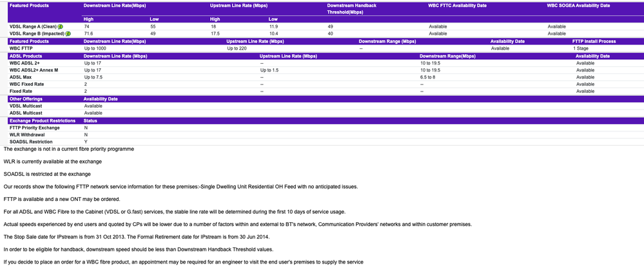Click the Exchange Product Restrictions header

42,120
